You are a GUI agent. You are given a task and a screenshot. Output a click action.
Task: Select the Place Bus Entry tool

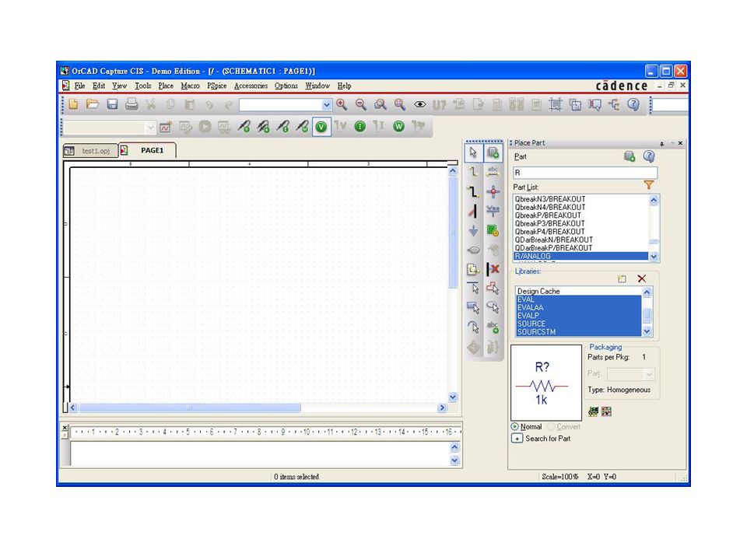(x=473, y=211)
